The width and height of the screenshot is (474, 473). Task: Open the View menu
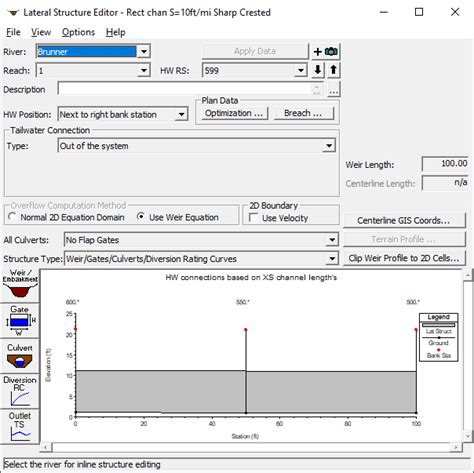pos(41,32)
